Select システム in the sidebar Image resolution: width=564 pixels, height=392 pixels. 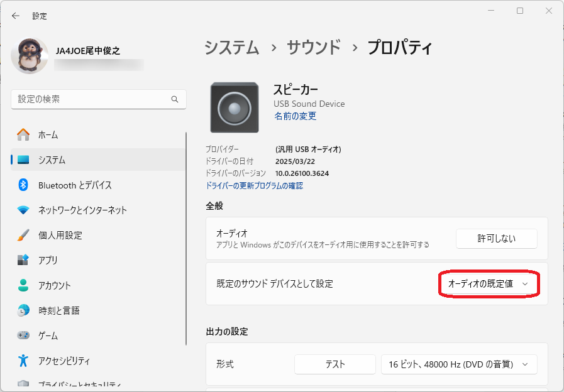point(98,160)
